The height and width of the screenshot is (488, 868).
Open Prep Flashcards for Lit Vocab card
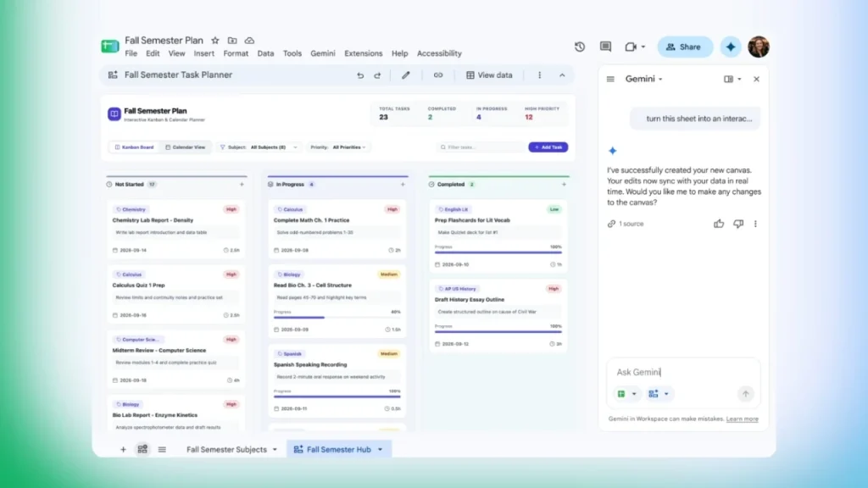[498, 236]
